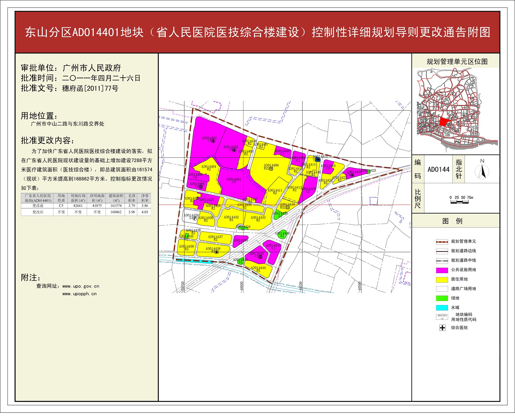Click blue utility icon at AD014415
The image size is (515, 420).
coord(318,160)
